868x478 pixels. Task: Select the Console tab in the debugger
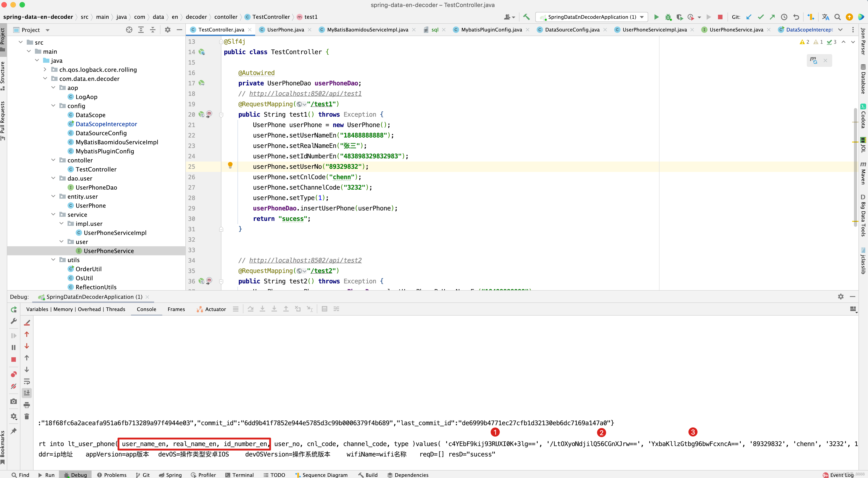(146, 309)
